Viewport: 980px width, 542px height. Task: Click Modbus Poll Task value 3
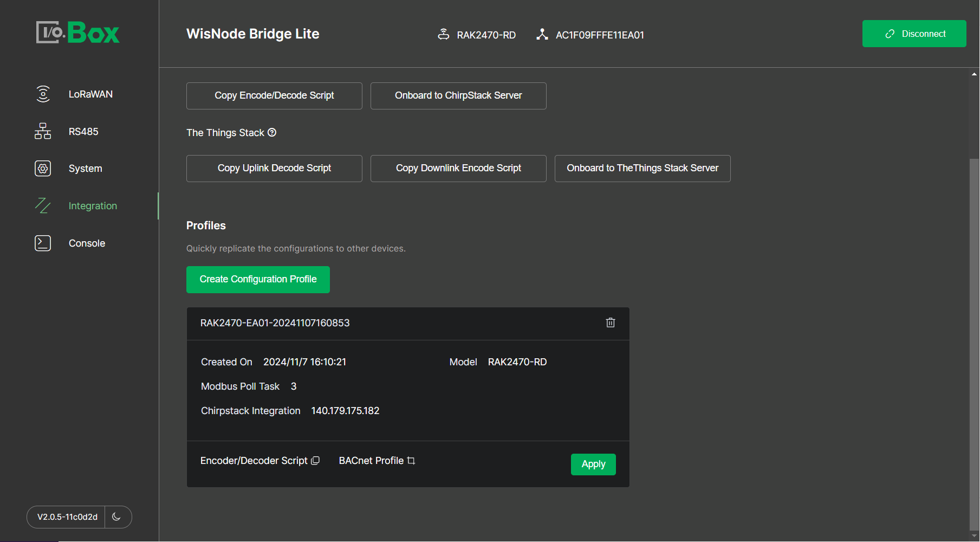(x=294, y=386)
